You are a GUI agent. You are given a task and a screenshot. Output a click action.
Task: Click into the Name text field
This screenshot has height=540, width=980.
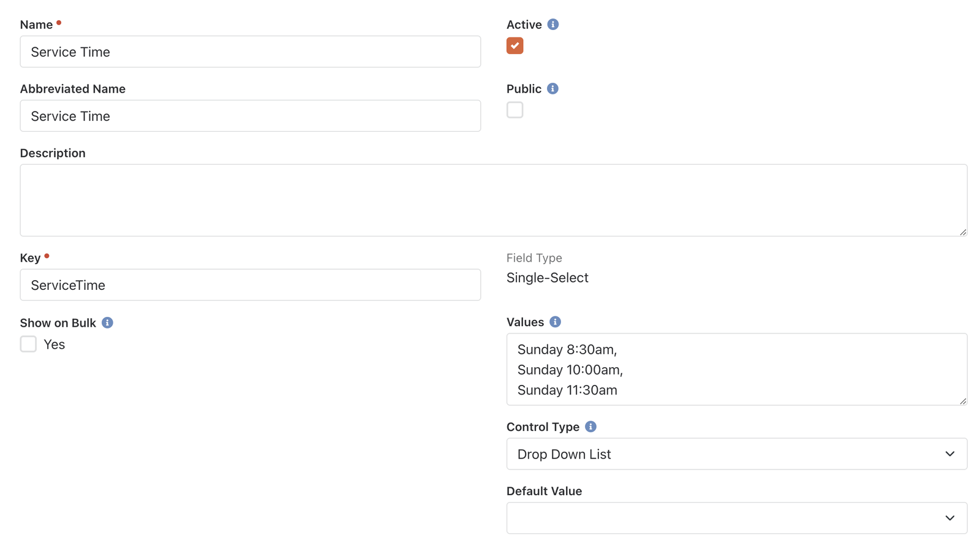(250, 51)
